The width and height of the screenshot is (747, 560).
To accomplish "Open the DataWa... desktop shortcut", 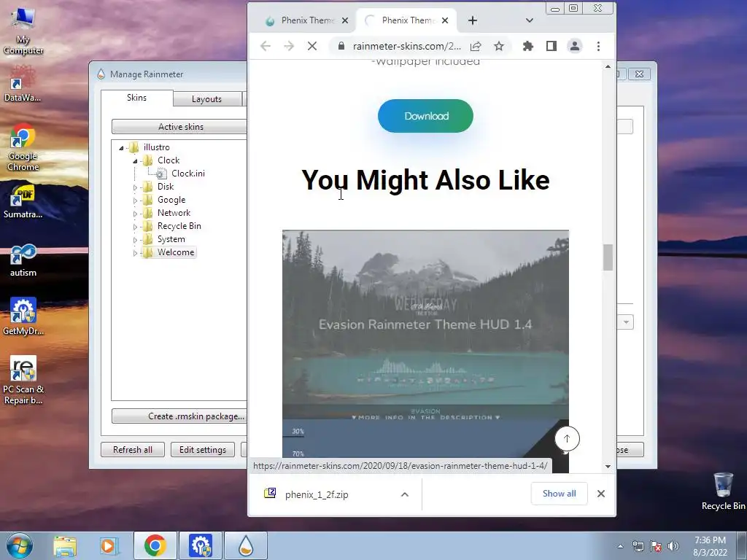I will pos(22,84).
